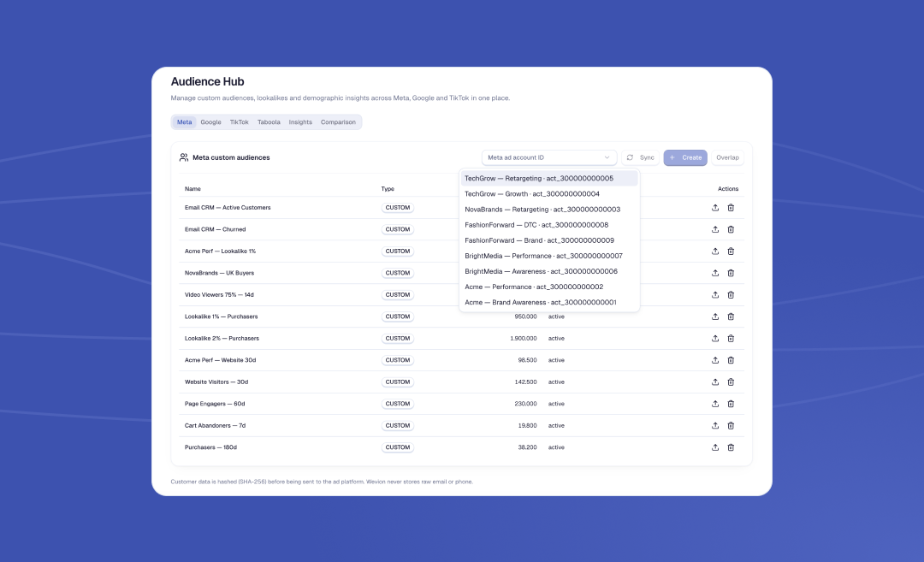
Task: Collapse the Meta ad account ID dropdown
Action: coord(548,157)
